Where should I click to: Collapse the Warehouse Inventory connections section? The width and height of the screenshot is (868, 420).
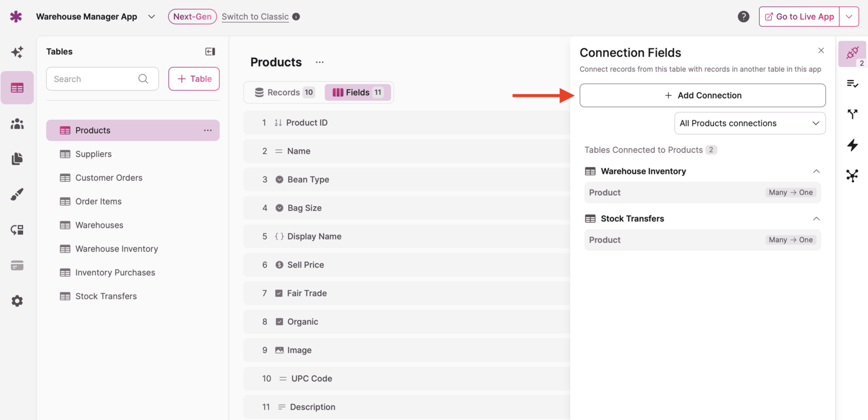[816, 171]
